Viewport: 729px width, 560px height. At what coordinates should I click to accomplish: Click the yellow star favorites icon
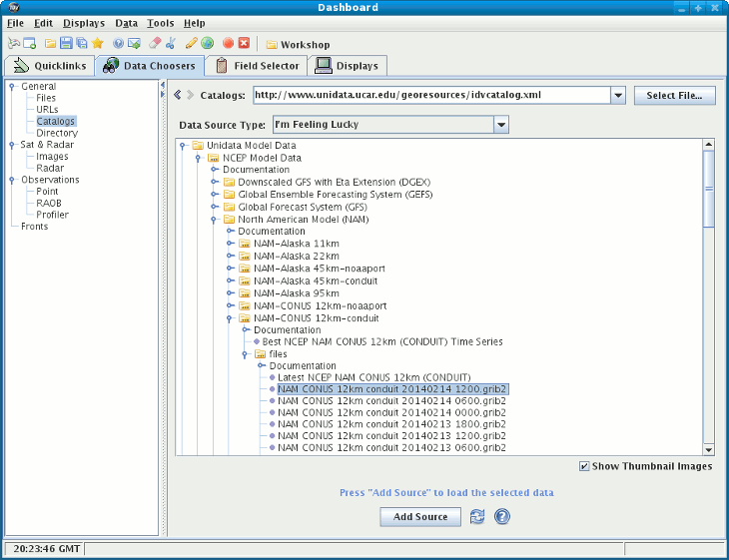click(x=98, y=44)
